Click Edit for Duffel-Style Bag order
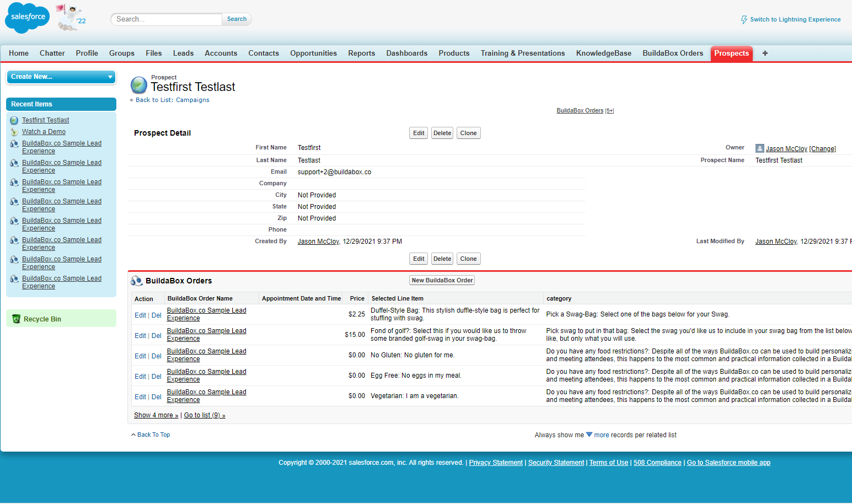852x504 pixels. [140, 315]
